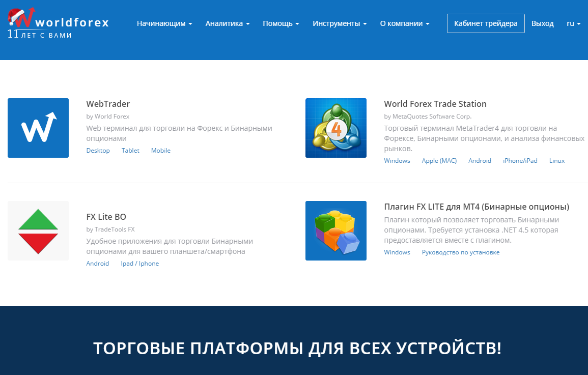Click the Выход logout link
The width and height of the screenshot is (588, 375).
tap(542, 23)
